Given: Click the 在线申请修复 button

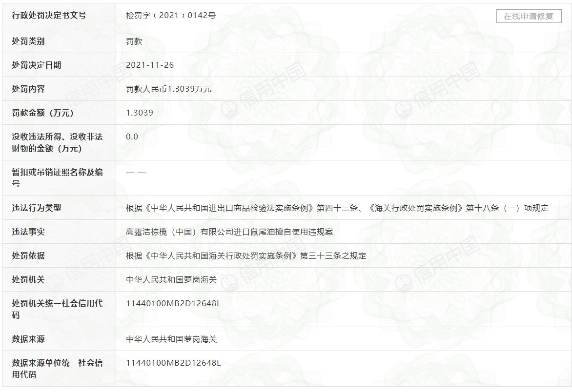Looking at the screenshot, I should pos(529,16).
